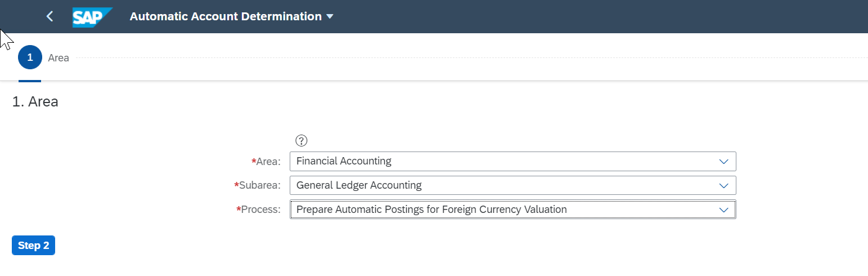Click the General Ledger Accounting field text
The image size is (868, 276).
(359, 185)
